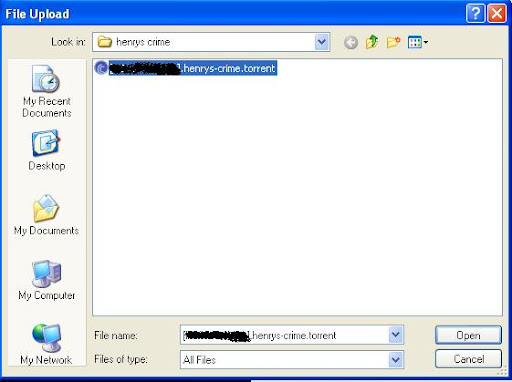
Task: Go to Desktop in places bar
Action: 46,150
